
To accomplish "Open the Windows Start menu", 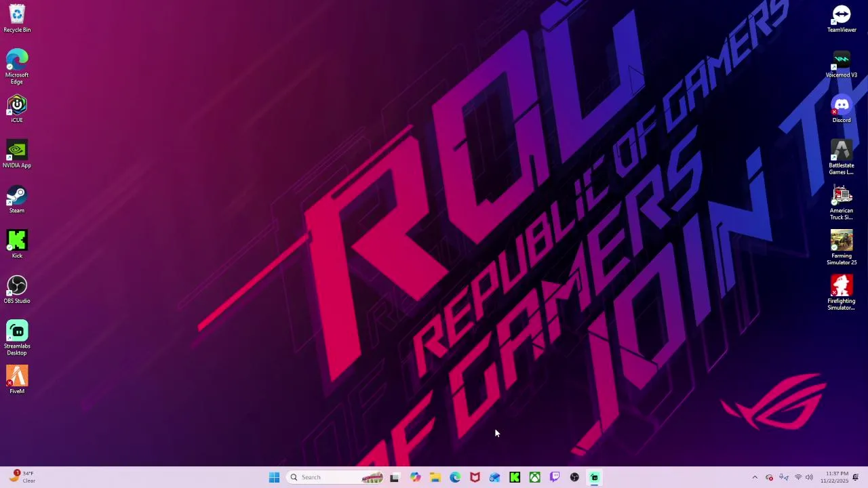I will point(274,477).
